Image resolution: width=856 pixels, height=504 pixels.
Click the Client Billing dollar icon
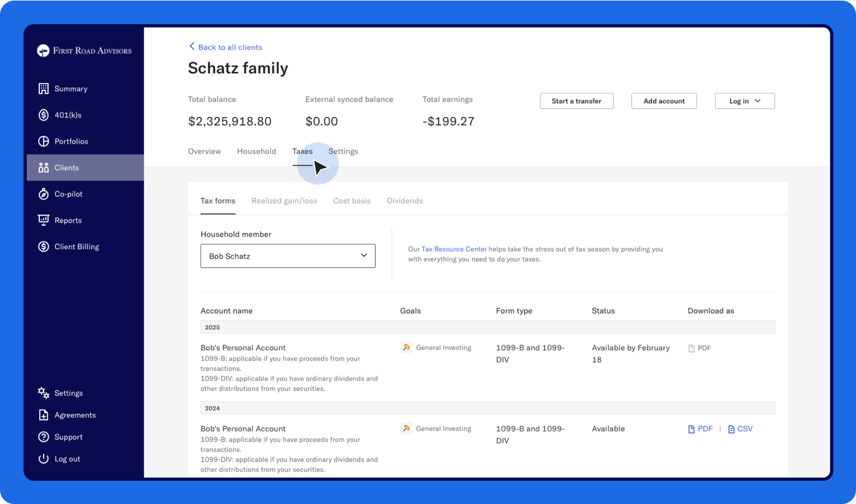pyautogui.click(x=44, y=246)
